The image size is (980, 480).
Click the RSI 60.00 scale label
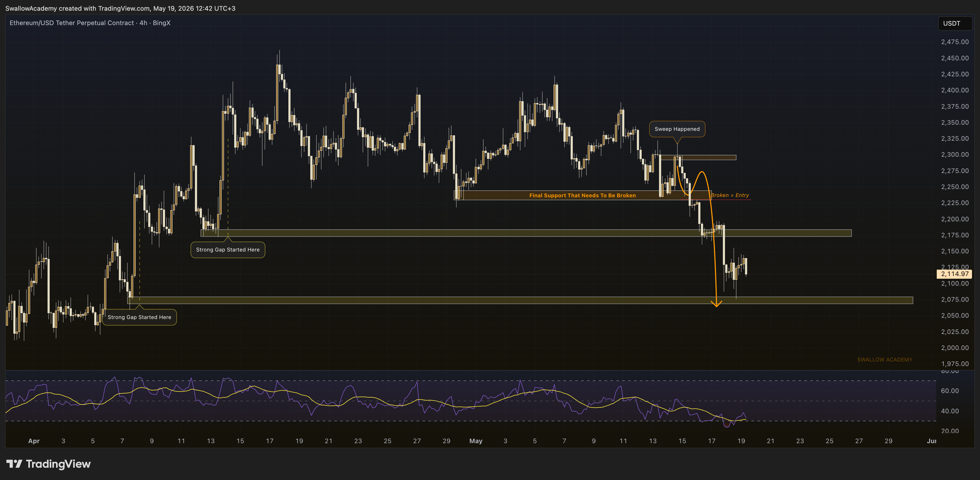pyautogui.click(x=950, y=391)
